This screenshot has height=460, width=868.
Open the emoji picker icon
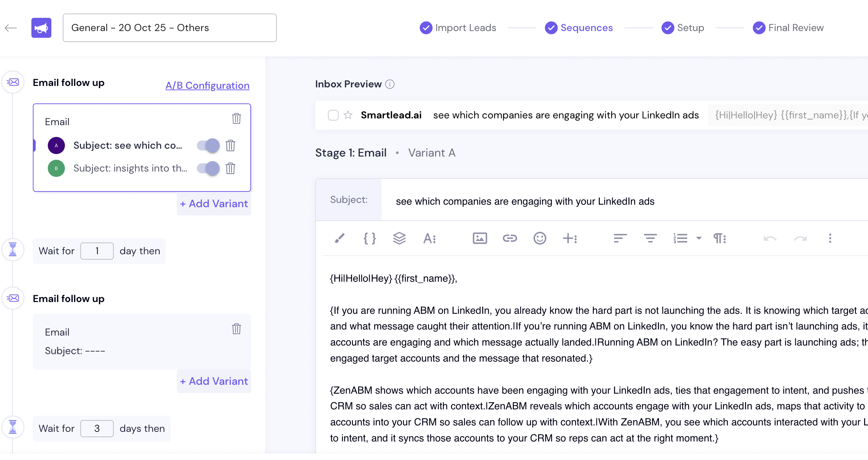pyautogui.click(x=540, y=238)
